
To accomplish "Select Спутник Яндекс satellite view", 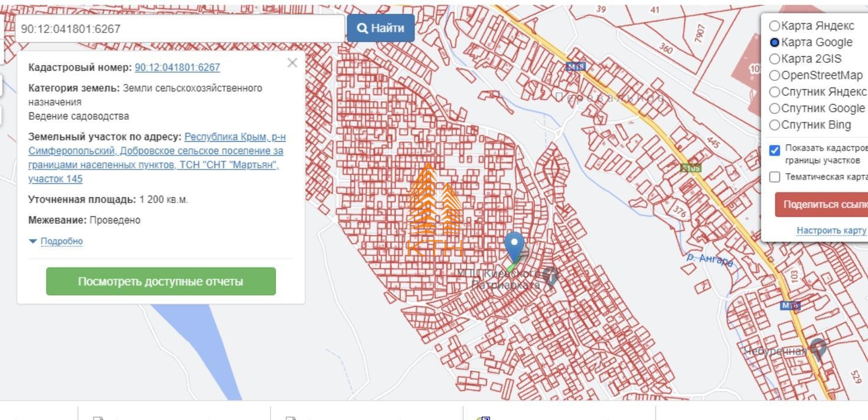I will [774, 92].
